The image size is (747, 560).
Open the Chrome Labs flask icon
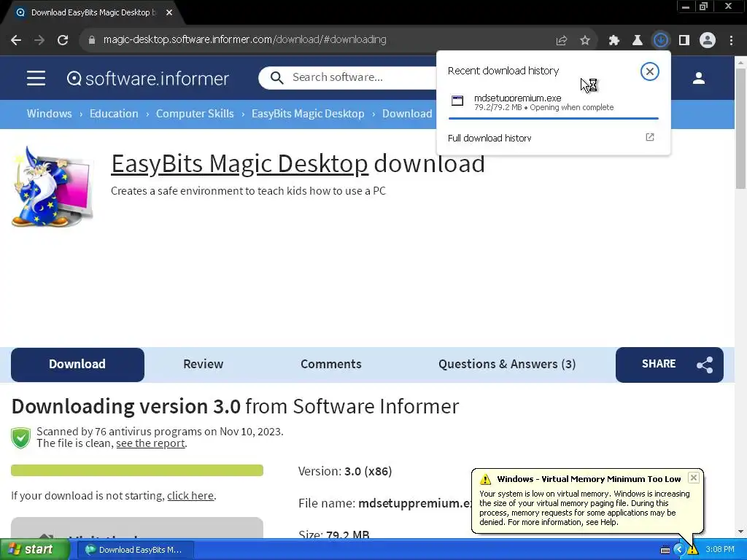[638, 40]
